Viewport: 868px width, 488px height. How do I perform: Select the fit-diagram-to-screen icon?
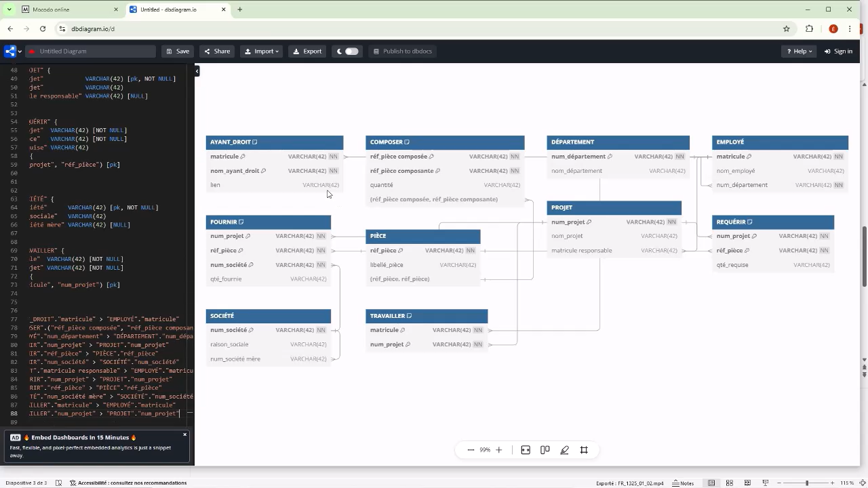pyautogui.click(x=526, y=449)
